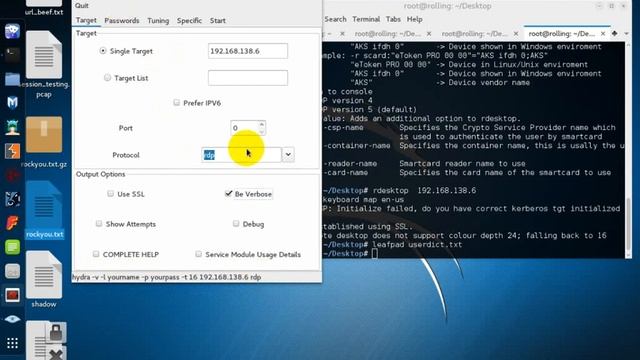Click the hydra command line text at xHydra's bottom
This screenshot has width=640, height=360.
(167, 277)
